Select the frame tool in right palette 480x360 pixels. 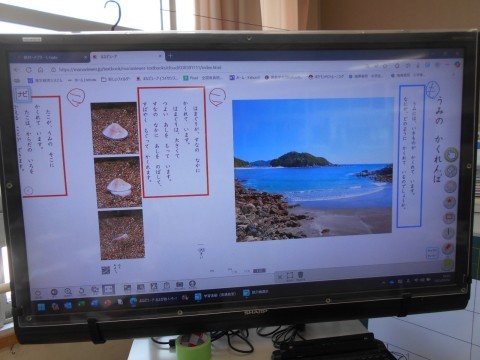[450, 217]
